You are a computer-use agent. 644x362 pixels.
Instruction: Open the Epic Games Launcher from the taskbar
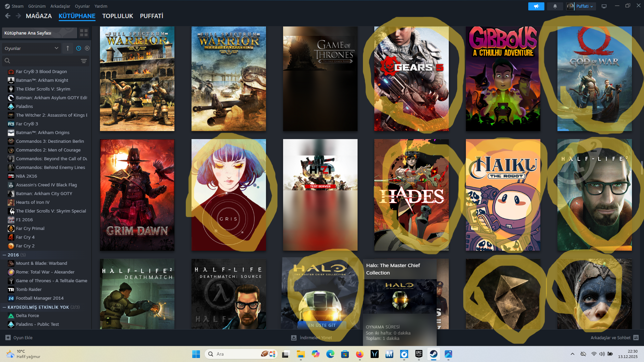point(419,354)
